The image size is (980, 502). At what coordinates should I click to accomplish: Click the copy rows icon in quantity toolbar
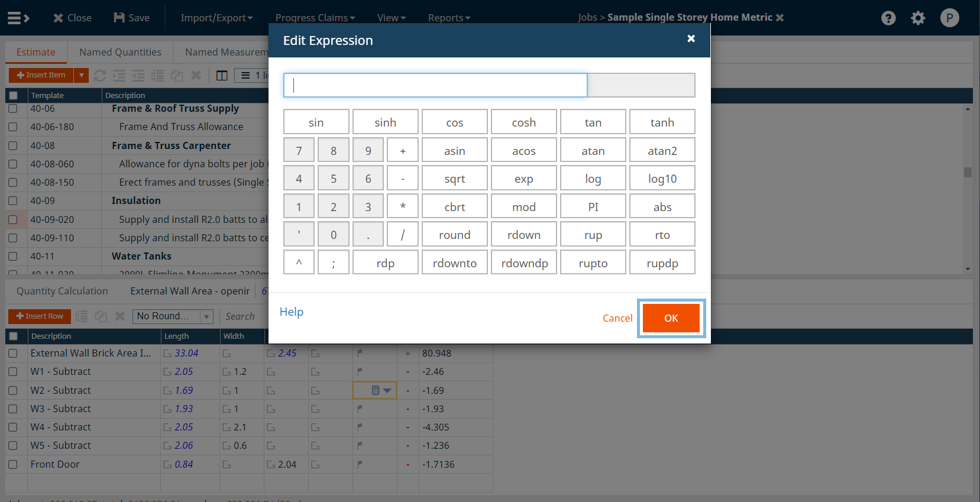tap(101, 316)
